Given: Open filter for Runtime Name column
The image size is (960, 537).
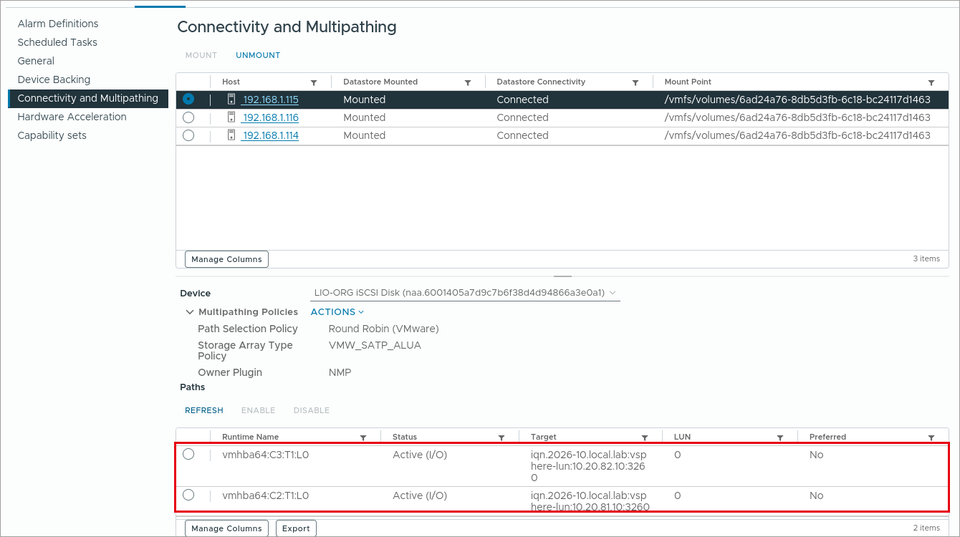Looking at the screenshot, I should coord(363,437).
